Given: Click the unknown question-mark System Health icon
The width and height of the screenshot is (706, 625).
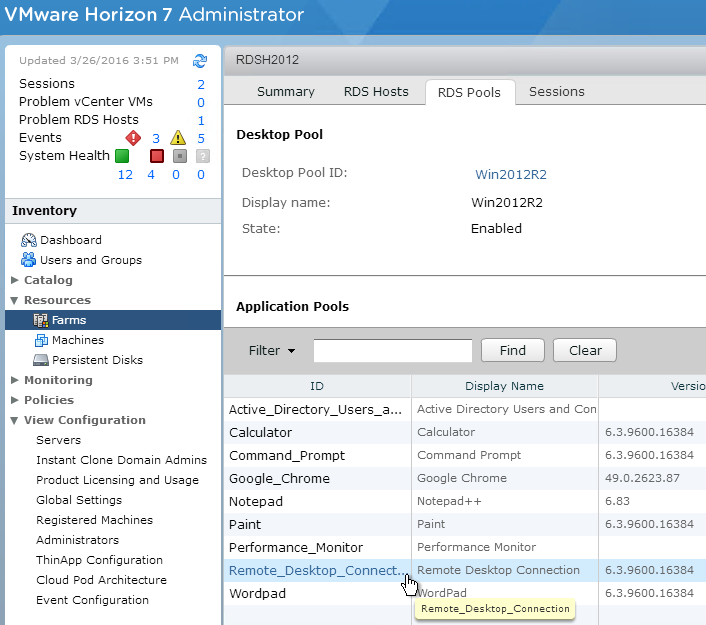Looking at the screenshot, I should point(203,156).
